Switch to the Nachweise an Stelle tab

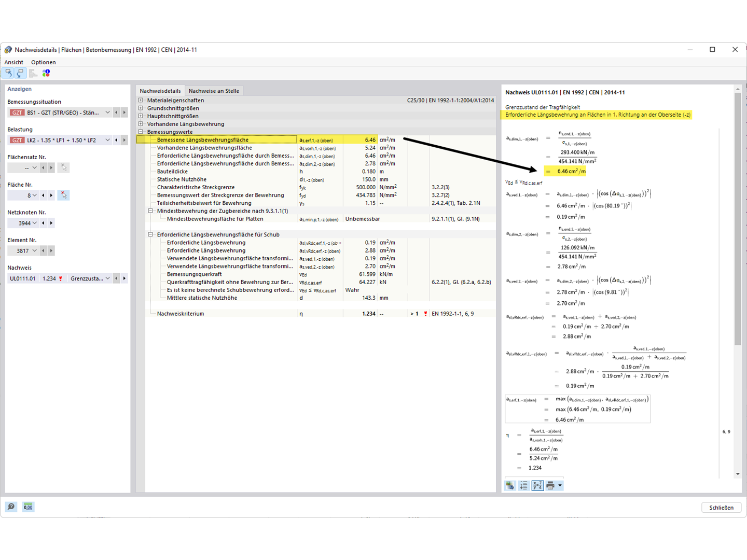(214, 90)
